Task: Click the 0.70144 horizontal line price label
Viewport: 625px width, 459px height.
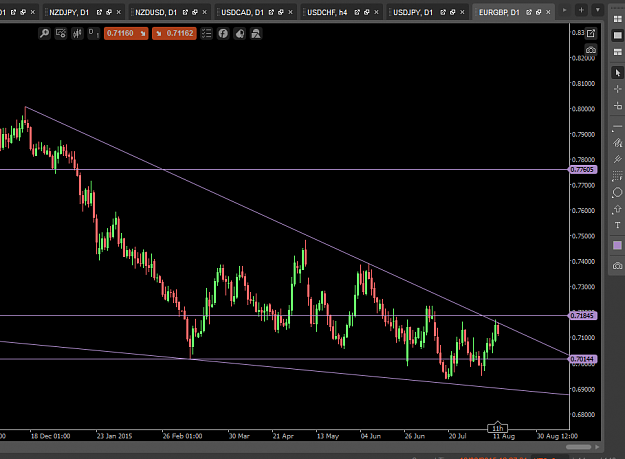Action: [x=582, y=359]
